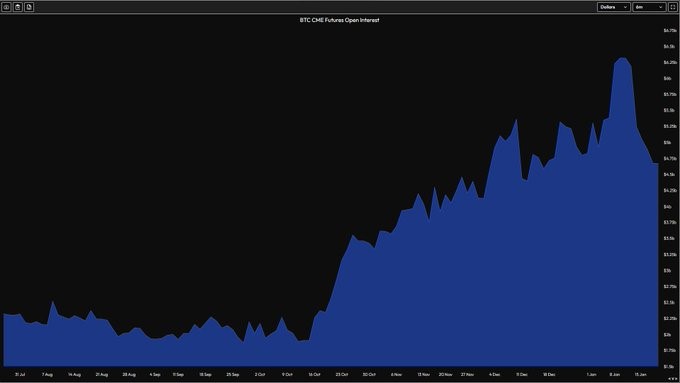Screen dimensions: 680x383
Task: Click the download chart icon, second toolbar button
Action: (18, 7)
